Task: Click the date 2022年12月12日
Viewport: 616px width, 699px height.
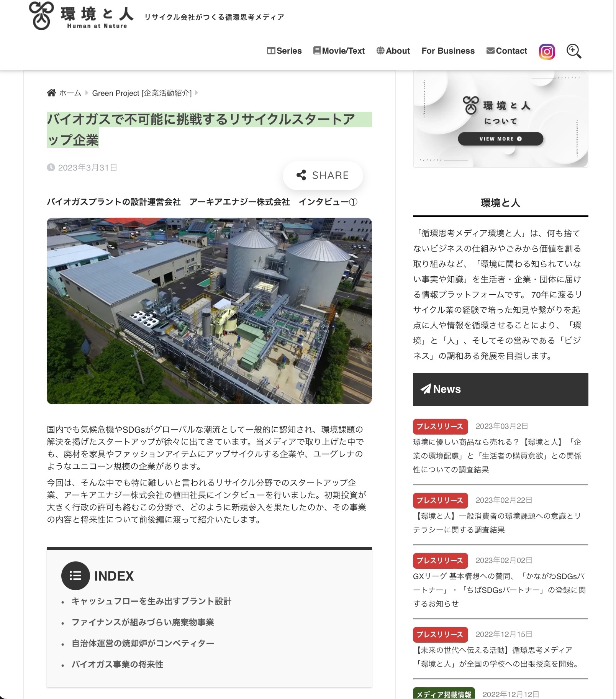Action: click(x=511, y=694)
